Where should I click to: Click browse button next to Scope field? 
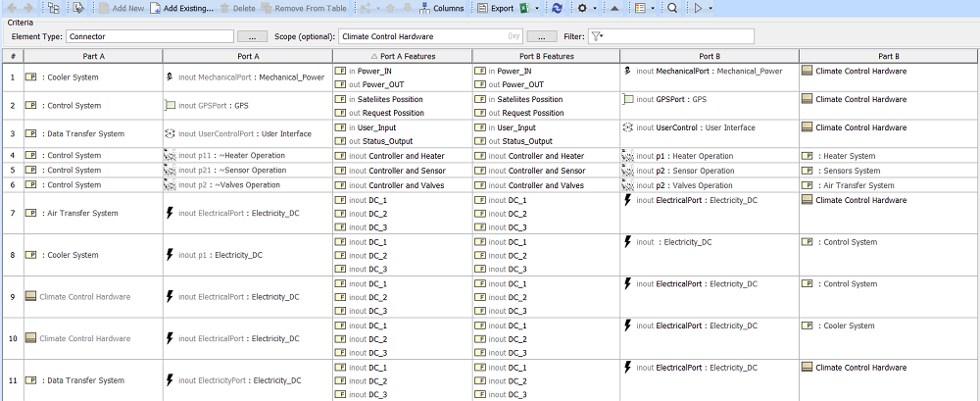click(x=539, y=36)
